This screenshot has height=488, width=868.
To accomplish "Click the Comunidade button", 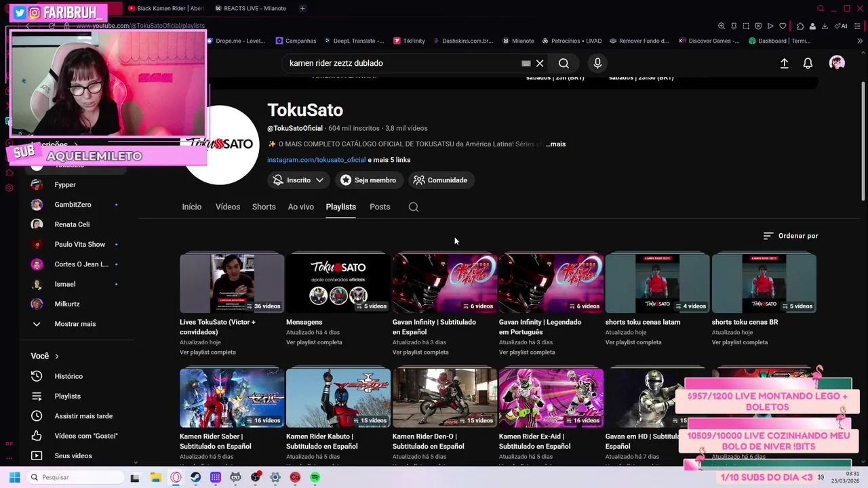I will (441, 180).
